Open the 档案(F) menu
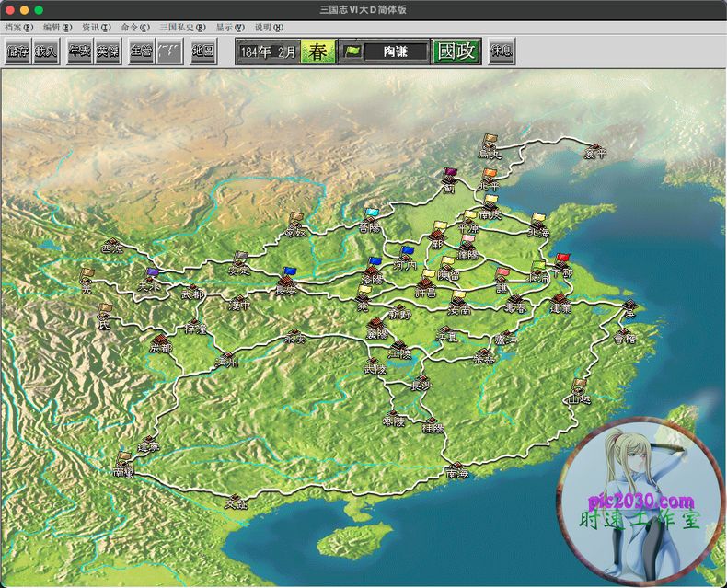Viewport: 727px width, 588px height. click(19, 28)
